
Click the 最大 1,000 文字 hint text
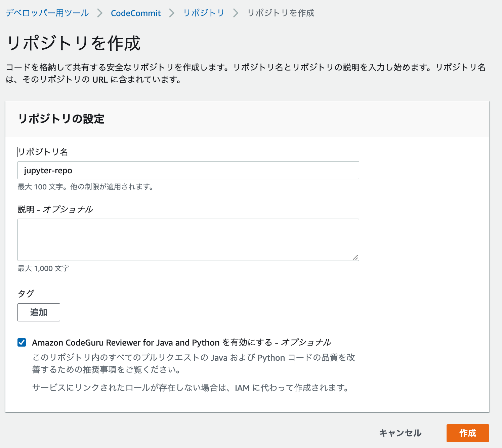click(x=43, y=268)
